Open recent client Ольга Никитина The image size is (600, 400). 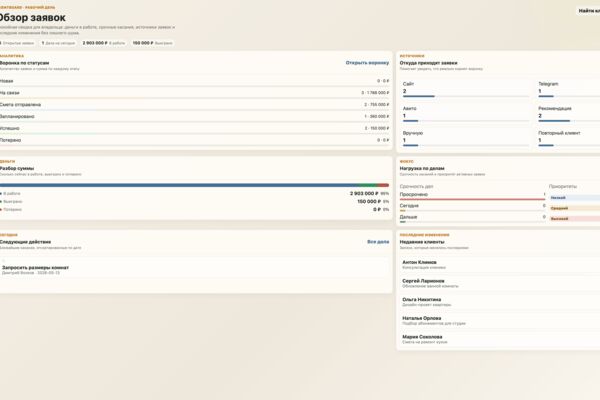coord(500,302)
